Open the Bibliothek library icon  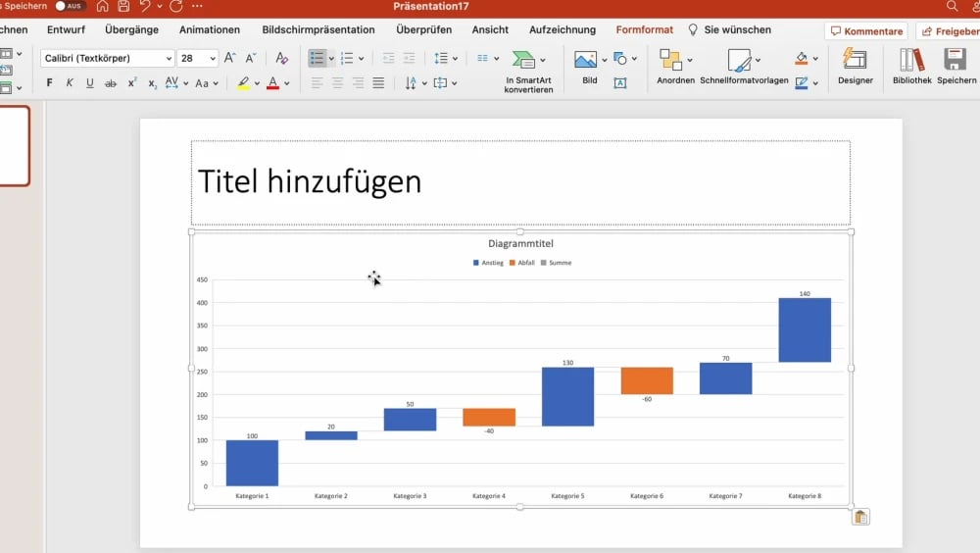(x=911, y=65)
